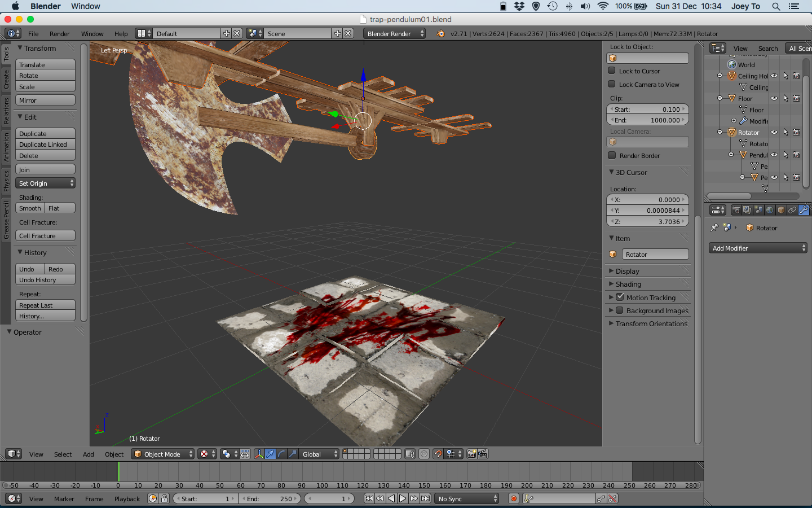Enable Lock to Cursor checkbox
The image size is (812, 508).
[x=612, y=71]
